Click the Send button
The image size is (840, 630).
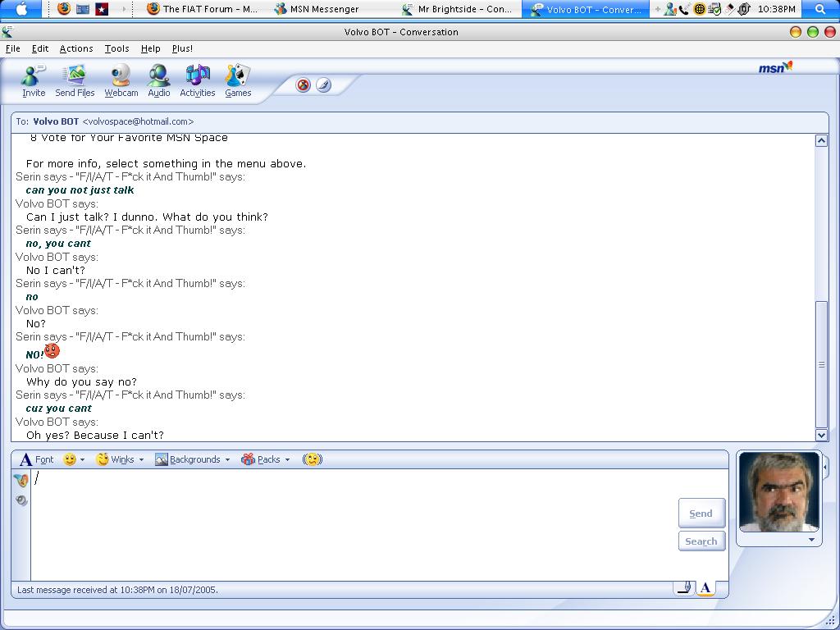click(x=701, y=514)
